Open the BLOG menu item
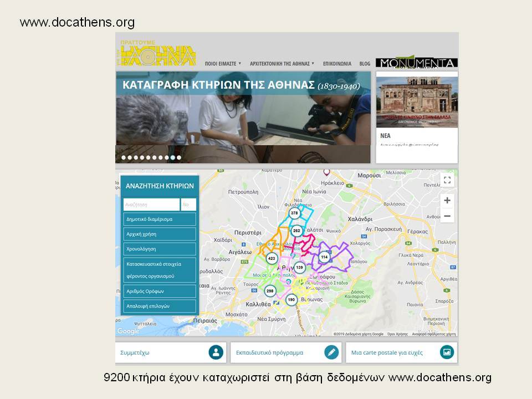The width and height of the screenshot is (532, 399). click(365, 63)
